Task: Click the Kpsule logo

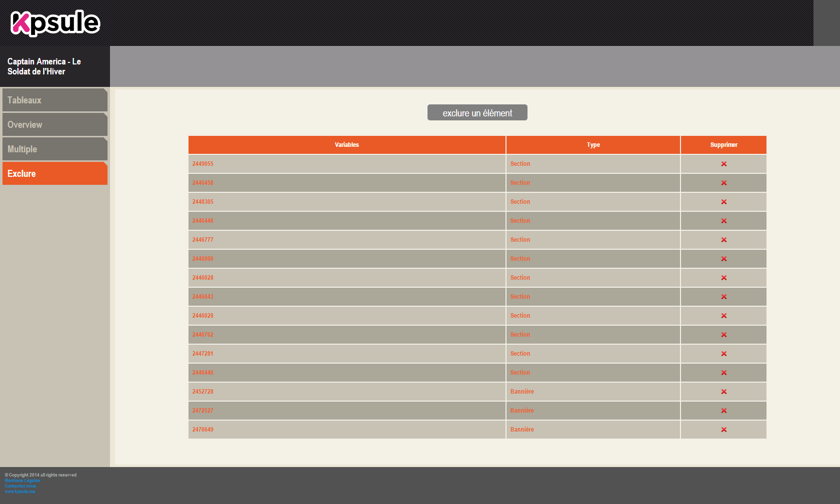Action: pyautogui.click(x=55, y=23)
